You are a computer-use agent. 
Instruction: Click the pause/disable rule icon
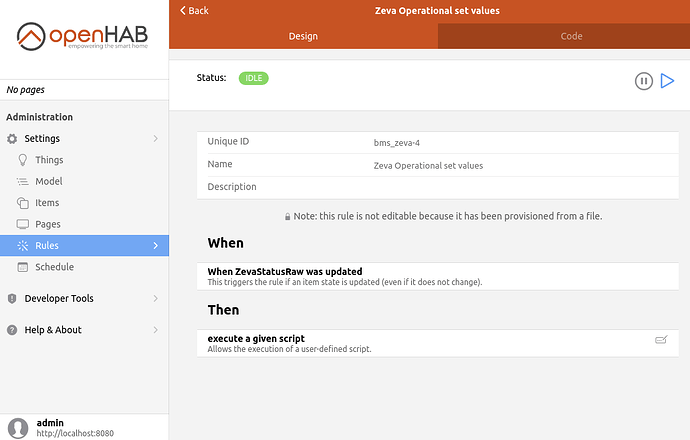644,81
